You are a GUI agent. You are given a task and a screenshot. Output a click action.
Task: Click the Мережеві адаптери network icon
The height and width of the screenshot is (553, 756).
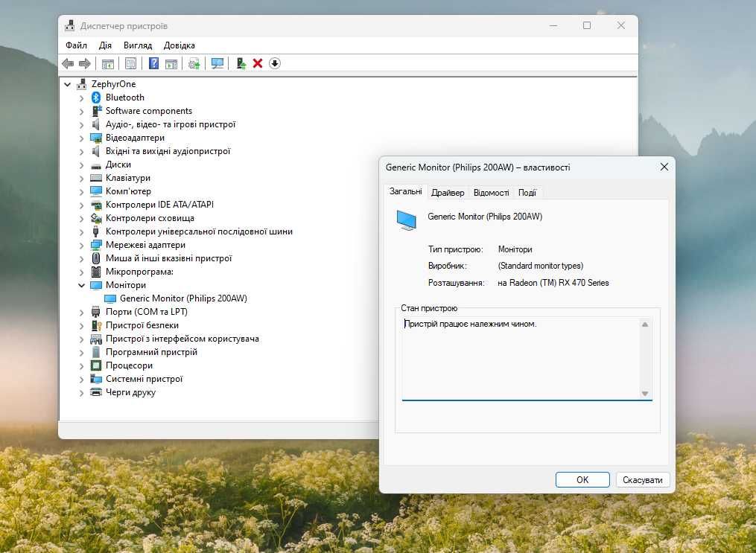click(96, 245)
